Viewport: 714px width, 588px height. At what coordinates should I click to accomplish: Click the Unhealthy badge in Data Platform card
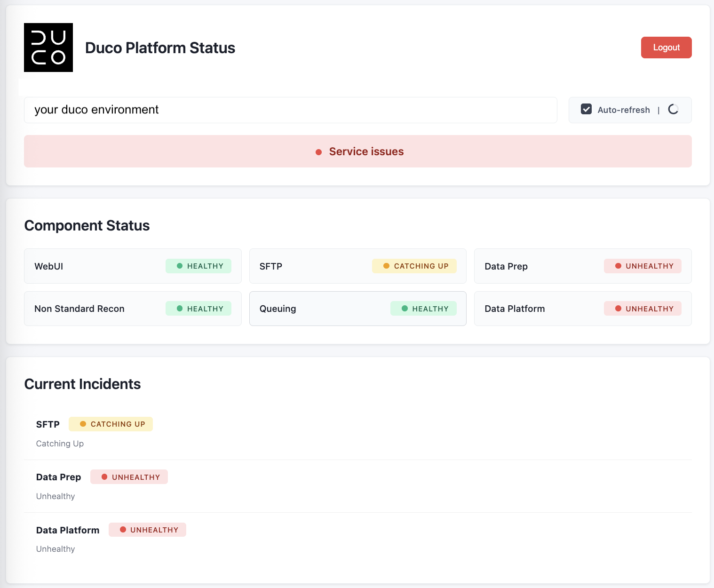click(643, 309)
